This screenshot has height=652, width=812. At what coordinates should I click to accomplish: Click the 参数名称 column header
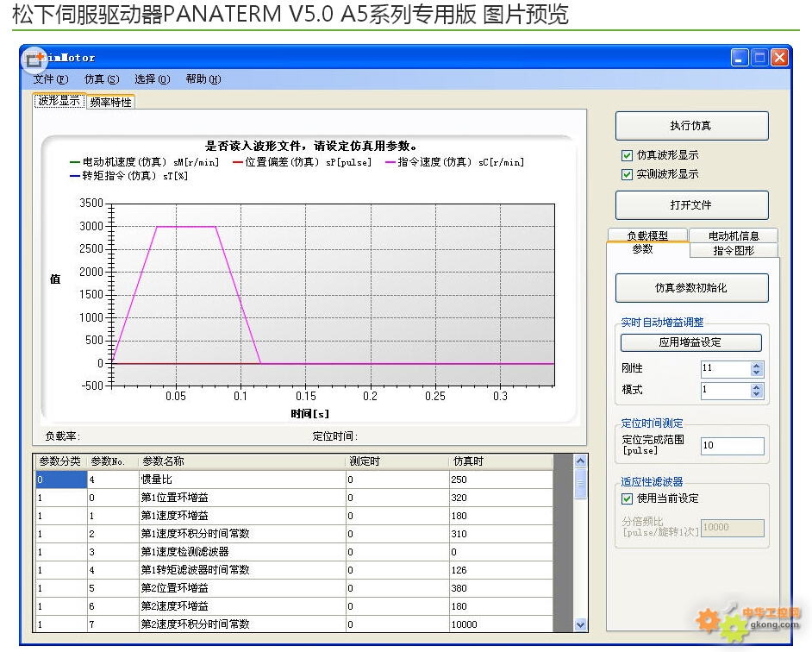point(242,461)
